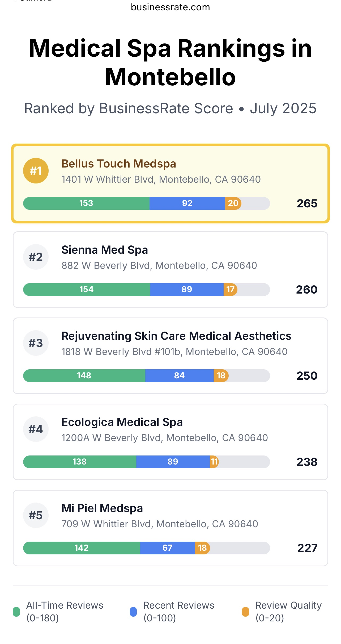
Task: Click the #1 gold rank badge
Action: 36,171
